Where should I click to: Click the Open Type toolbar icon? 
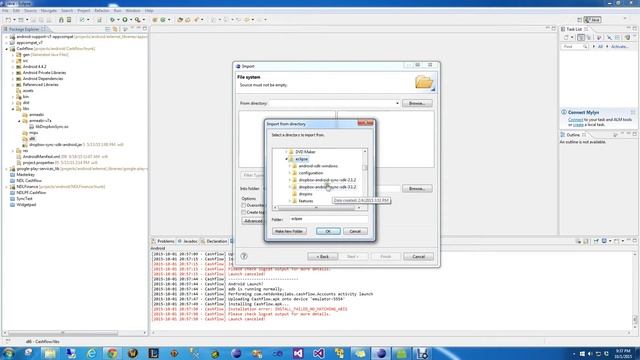click(x=180, y=20)
